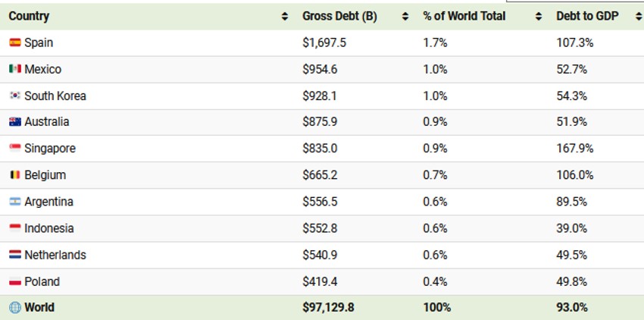Click the Belgium flag icon
This screenshot has height=320, width=644.
[14, 175]
